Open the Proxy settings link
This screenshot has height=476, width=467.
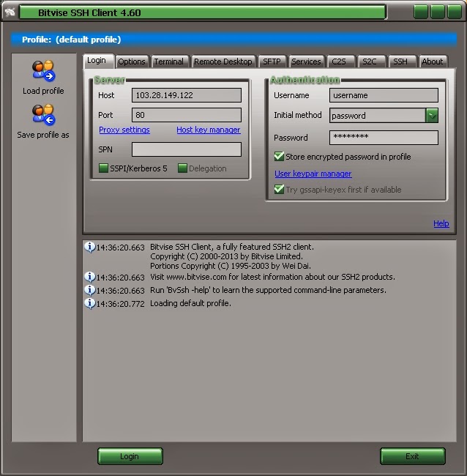pyautogui.click(x=124, y=130)
